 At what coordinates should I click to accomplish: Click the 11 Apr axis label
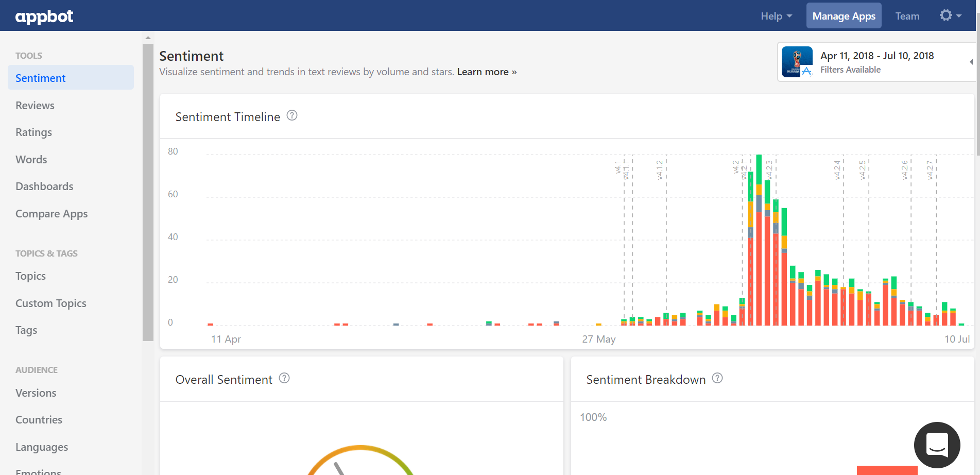[226, 339]
